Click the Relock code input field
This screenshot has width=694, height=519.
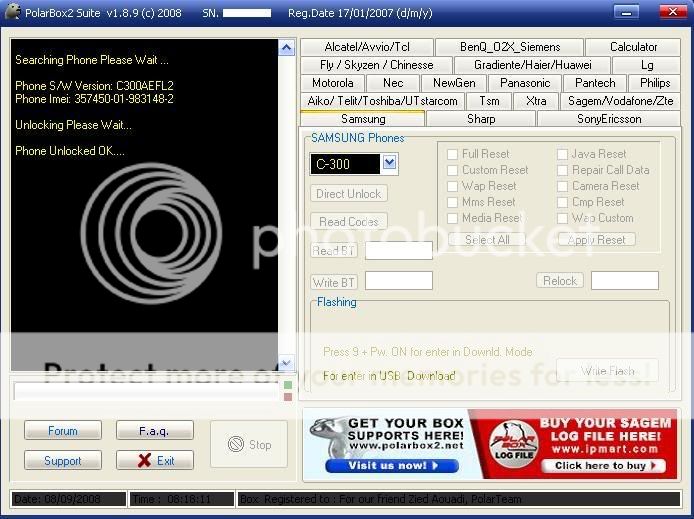pyautogui.click(x=625, y=281)
